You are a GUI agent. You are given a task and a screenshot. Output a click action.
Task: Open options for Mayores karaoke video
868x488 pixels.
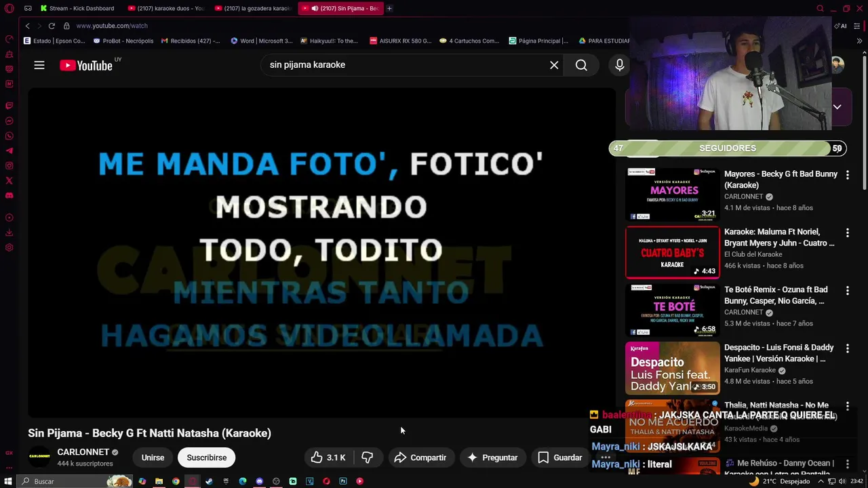tap(847, 175)
